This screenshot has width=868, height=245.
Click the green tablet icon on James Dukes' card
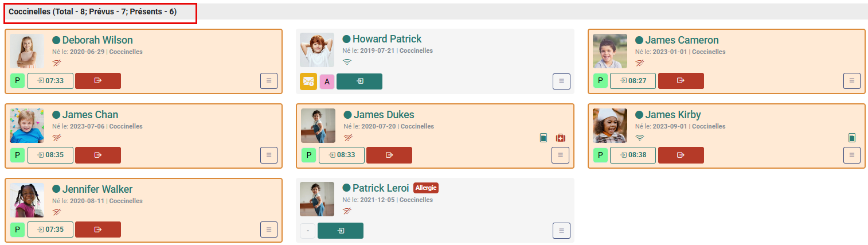(x=544, y=138)
